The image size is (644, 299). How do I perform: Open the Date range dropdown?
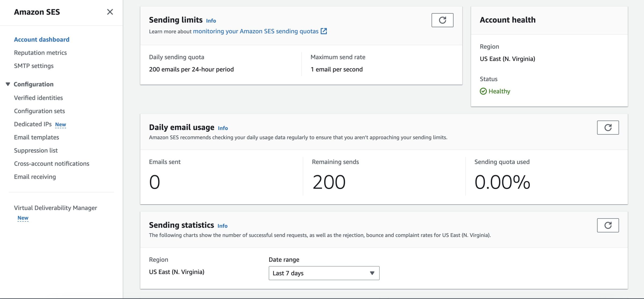point(324,273)
